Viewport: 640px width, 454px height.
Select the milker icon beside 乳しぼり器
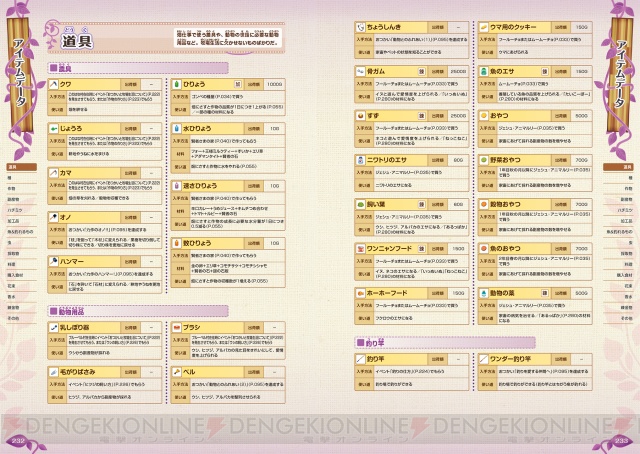(x=53, y=327)
